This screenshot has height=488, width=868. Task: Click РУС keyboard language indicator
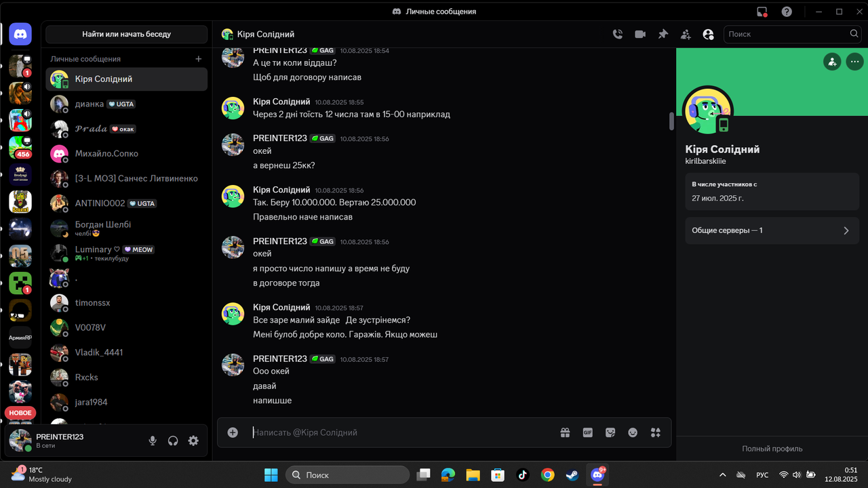tap(762, 475)
